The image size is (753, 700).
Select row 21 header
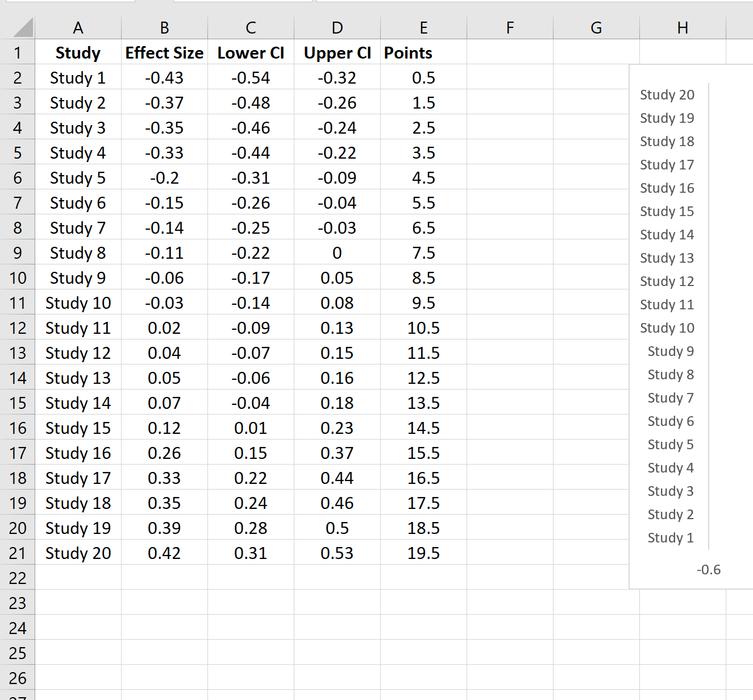click(x=18, y=552)
